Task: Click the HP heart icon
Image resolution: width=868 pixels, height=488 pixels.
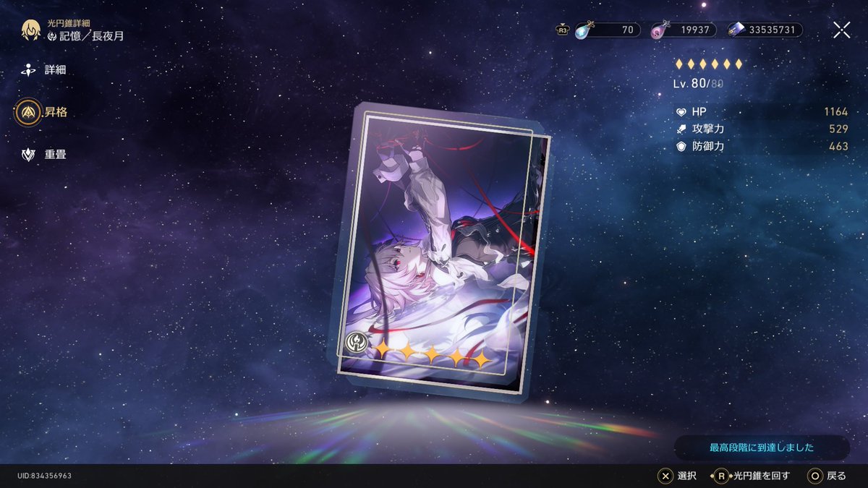Action: 681,112
